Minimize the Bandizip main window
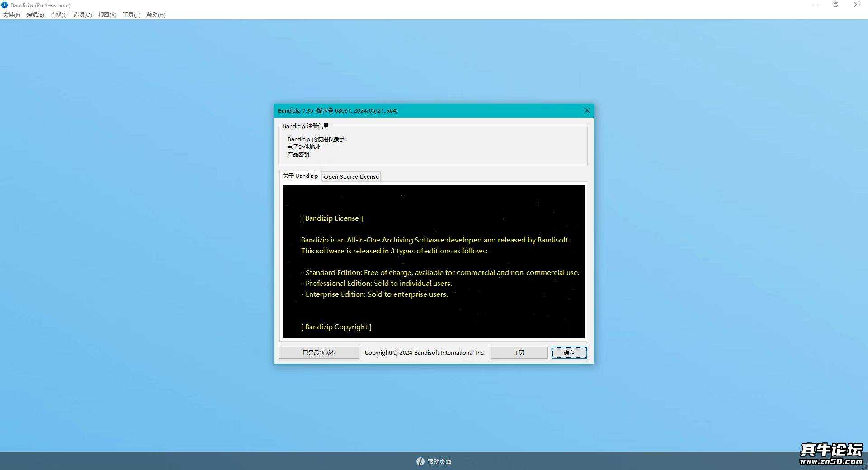Image resolution: width=868 pixels, height=470 pixels. [816, 5]
